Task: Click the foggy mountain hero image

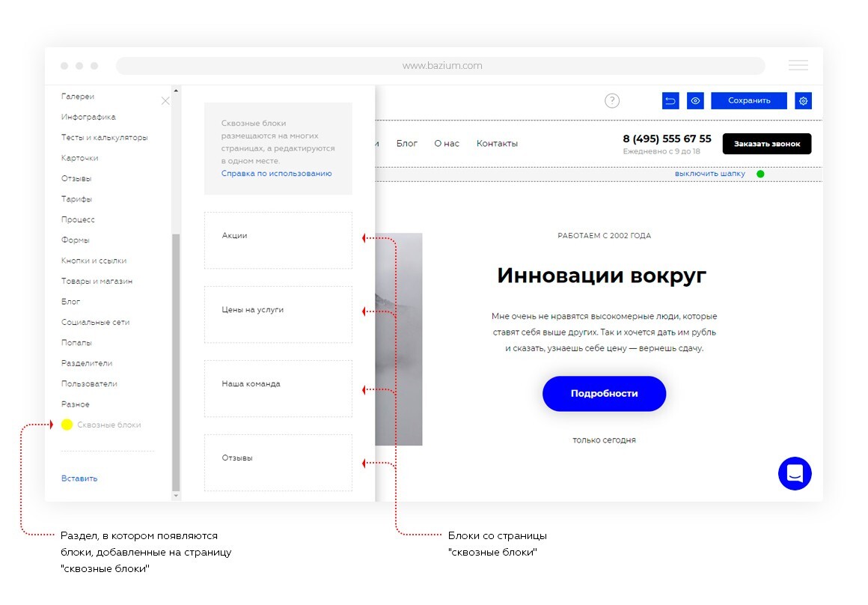Action: pos(399,339)
